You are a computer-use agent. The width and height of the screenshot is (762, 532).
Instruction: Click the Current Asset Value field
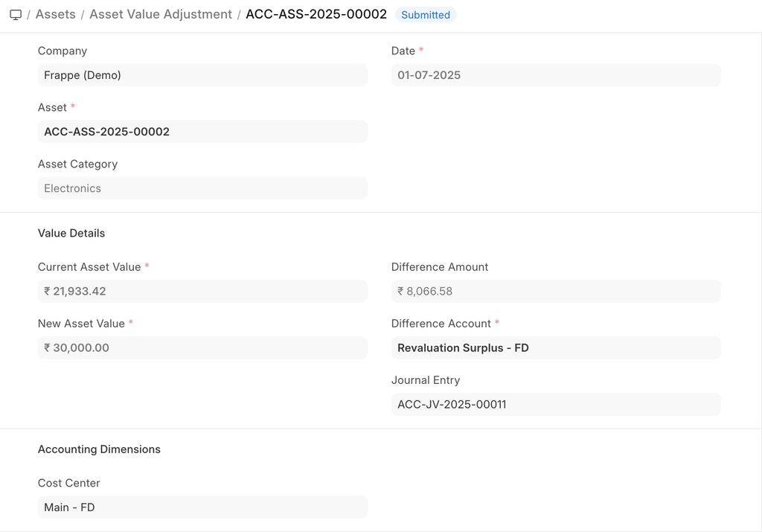pos(202,291)
